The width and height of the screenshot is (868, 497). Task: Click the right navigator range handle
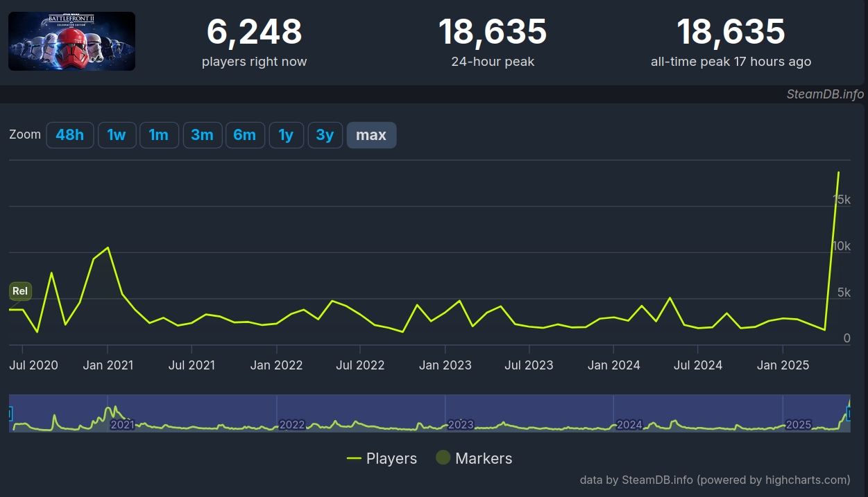coord(849,414)
